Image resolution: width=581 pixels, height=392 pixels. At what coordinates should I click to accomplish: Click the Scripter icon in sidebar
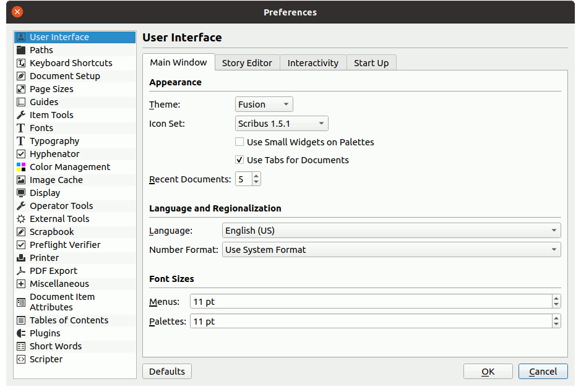(x=21, y=359)
